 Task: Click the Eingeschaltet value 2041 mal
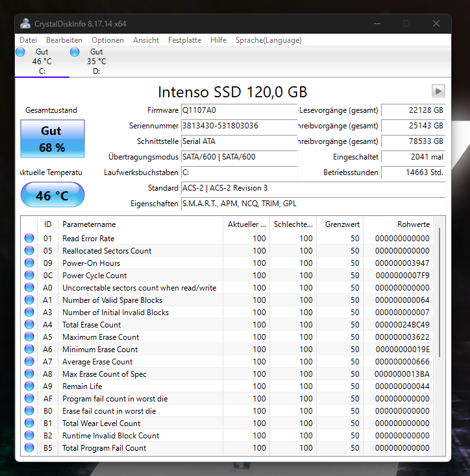(x=413, y=157)
